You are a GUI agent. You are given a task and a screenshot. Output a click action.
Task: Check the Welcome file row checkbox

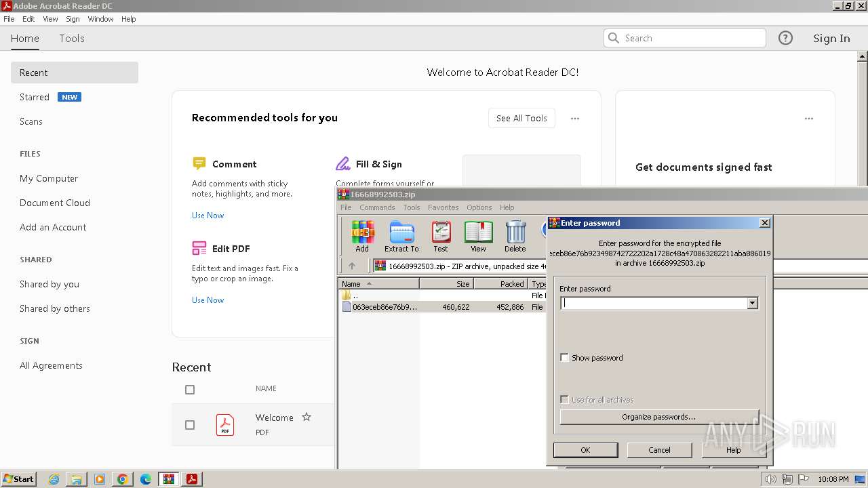190,425
